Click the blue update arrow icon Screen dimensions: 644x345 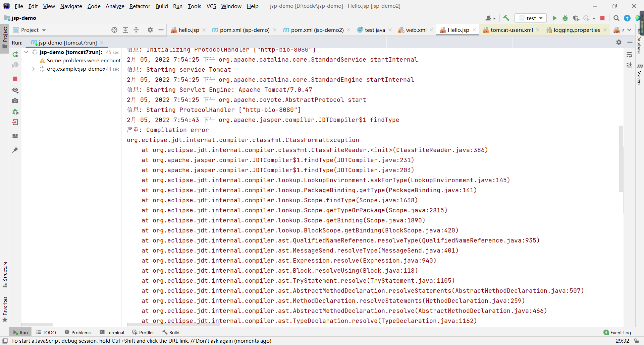pyautogui.click(x=627, y=18)
